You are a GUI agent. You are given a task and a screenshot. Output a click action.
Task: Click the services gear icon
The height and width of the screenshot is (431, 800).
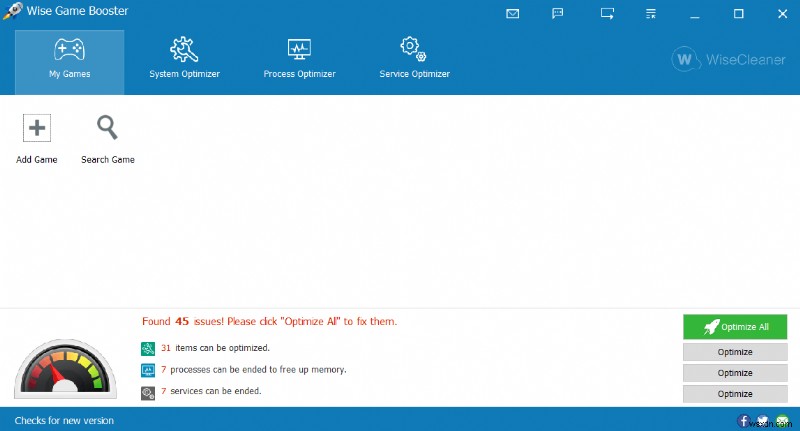coord(148,393)
